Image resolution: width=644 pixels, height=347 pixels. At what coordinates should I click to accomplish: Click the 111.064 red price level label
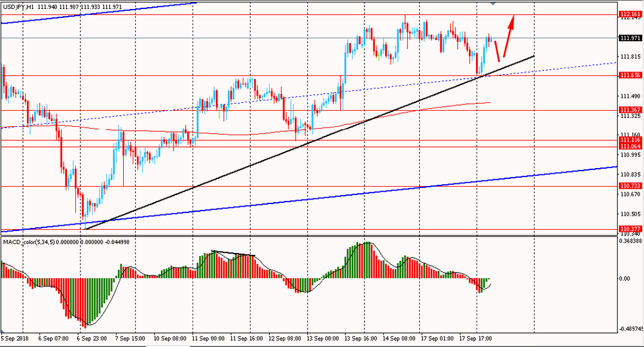(x=630, y=147)
